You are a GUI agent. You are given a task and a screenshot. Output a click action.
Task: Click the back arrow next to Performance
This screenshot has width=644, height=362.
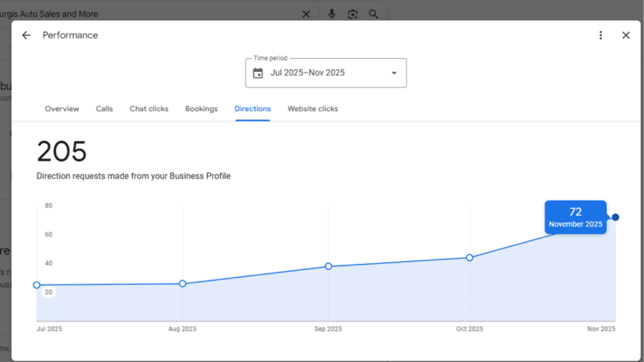click(x=26, y=35)
